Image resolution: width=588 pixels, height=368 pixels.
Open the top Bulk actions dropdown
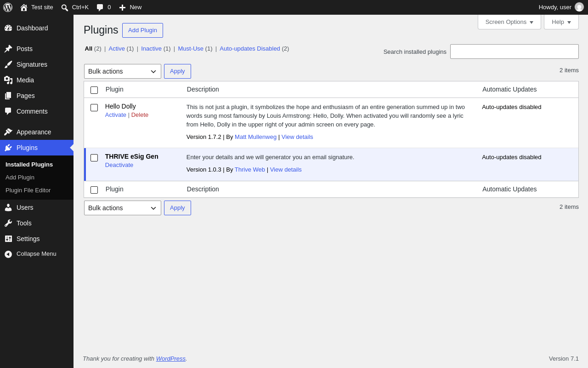(x=123, y=71)
